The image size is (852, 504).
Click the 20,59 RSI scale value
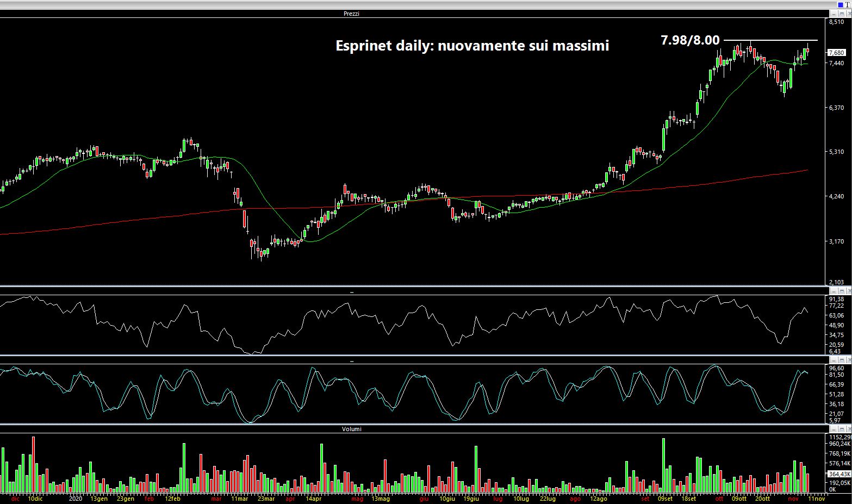(x=836, y=345)
